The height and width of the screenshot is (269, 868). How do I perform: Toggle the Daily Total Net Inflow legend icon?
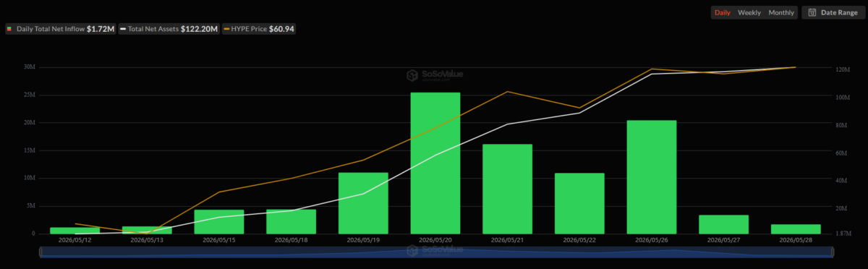(x=9, y=29)
